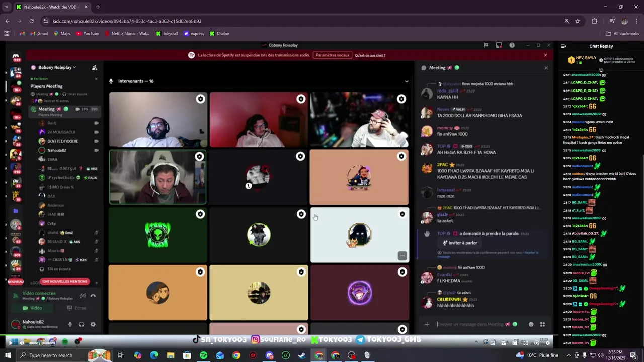
Task: Open the Discord help question mark icon
Action: (512, 45)
